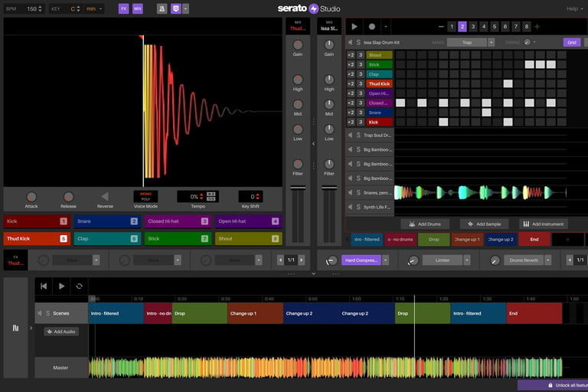
Task: Adjust the Issa Sl channel Low knob
Action: point(329,129)
